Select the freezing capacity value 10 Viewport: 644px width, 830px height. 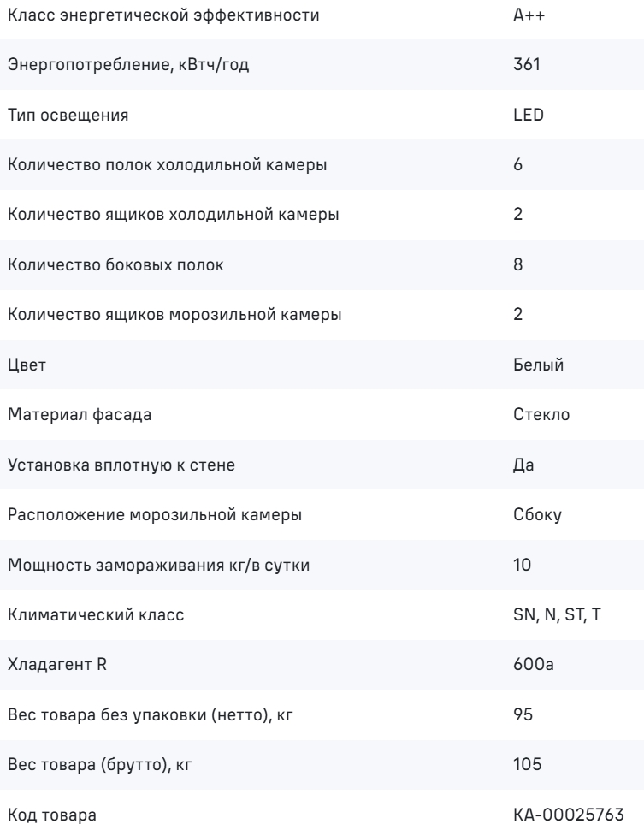tap(522, 565)
